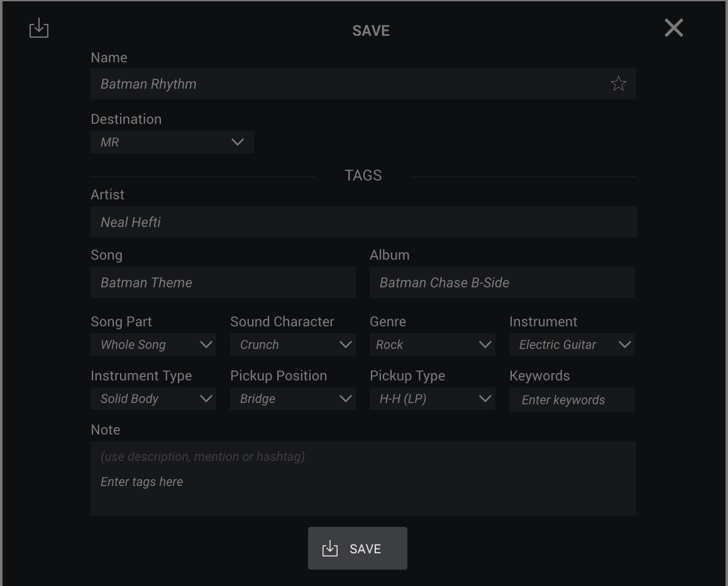Open the Instrument dropdown showing Electric Guitar
728x586 pixels.
[572, 345]
